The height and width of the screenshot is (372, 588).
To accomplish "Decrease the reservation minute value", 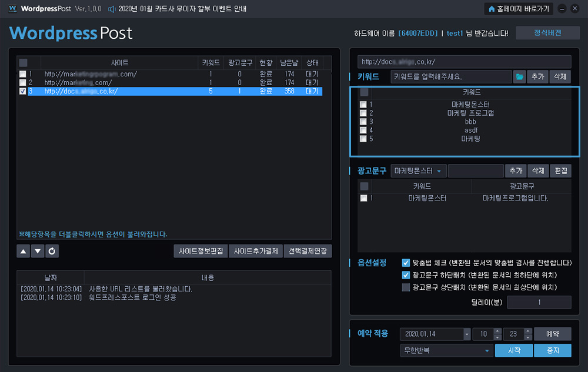I will pos(528,337).
